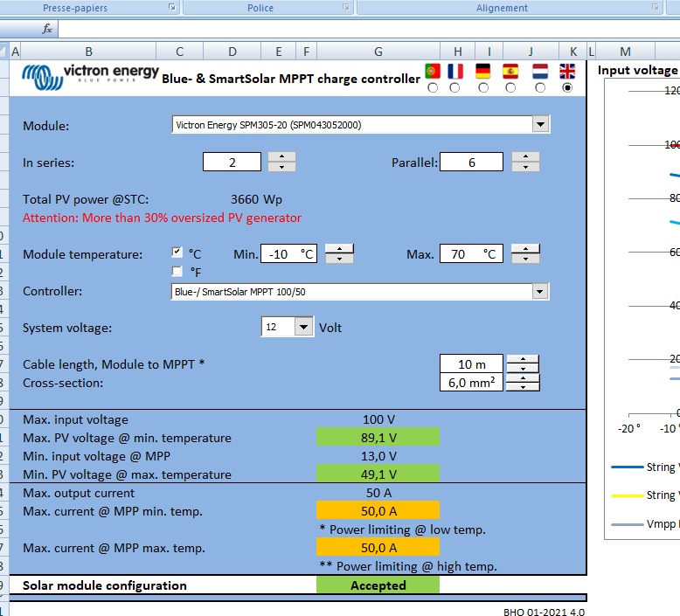Open the Controller dropdown arrow
The height and width of the screenshot is (616, 680).
tap(539, 291)
